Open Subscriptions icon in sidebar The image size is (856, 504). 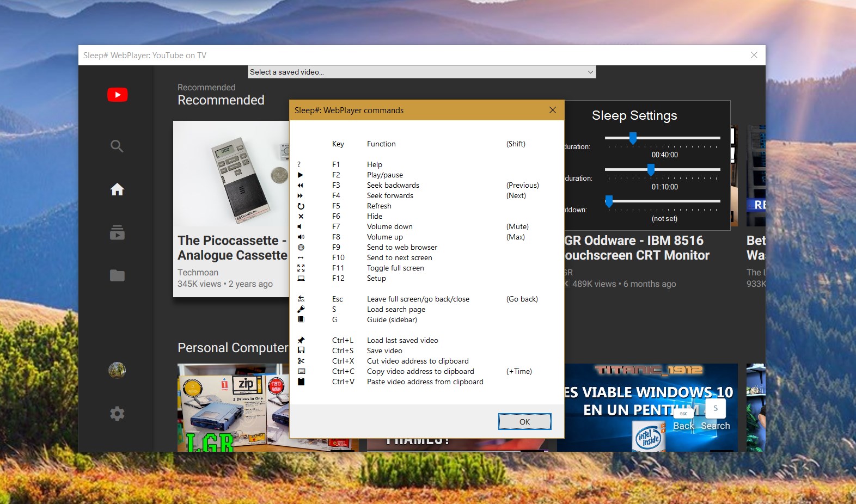click(x=117, y=232)
